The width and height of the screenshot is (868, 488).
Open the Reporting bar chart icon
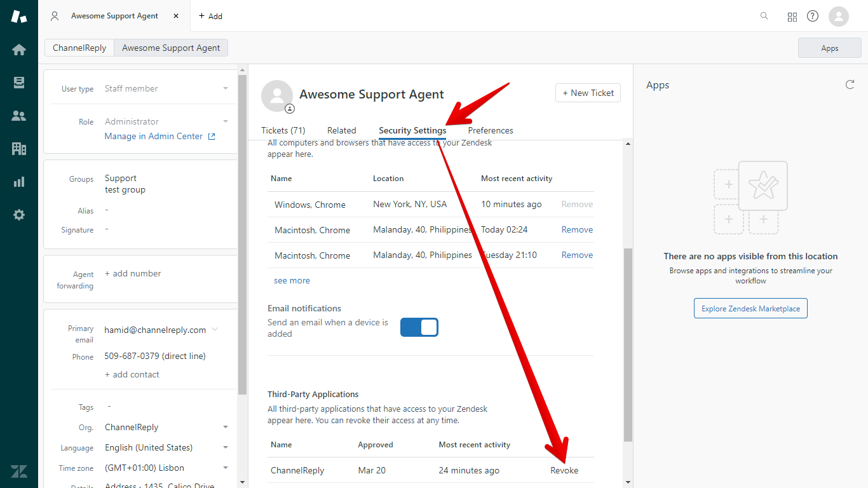(x=19, y=182)
